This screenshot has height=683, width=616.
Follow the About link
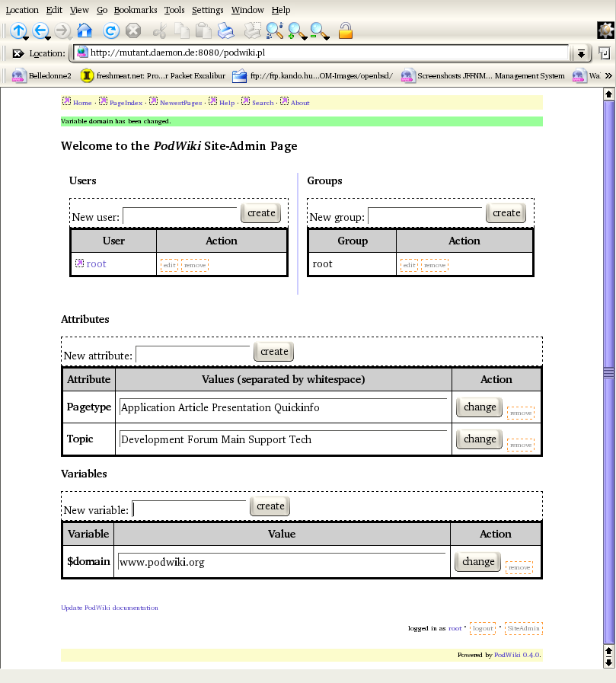click(x=300, y=103)
